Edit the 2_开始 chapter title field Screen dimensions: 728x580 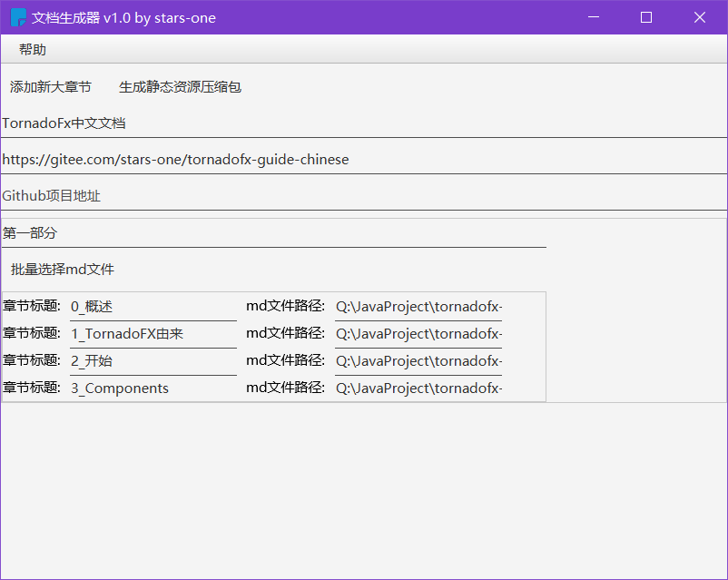tap(153, 361)
